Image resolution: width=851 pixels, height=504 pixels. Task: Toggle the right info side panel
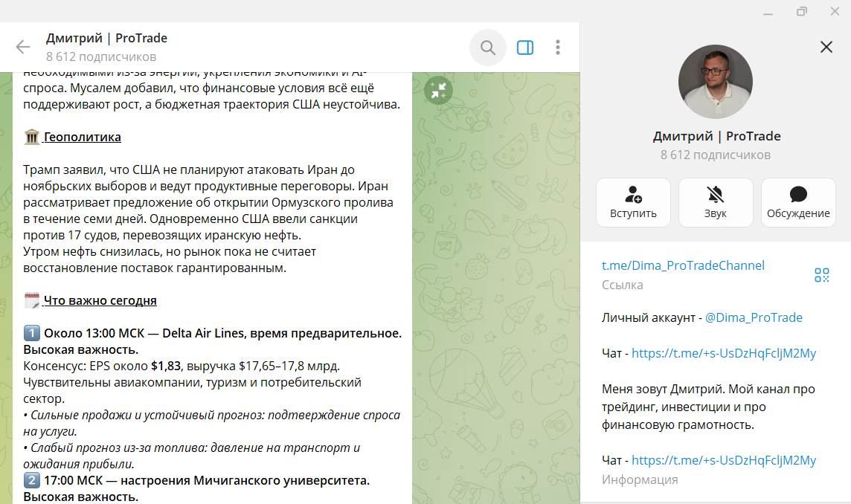tap(525, 48)
